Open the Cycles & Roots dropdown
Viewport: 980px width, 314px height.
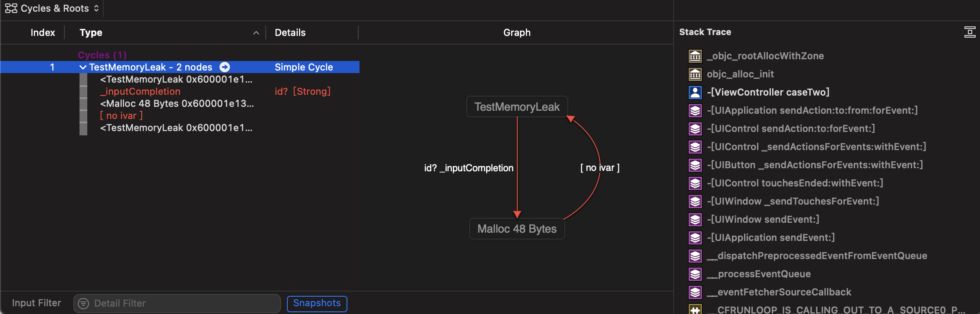[52, 9]
